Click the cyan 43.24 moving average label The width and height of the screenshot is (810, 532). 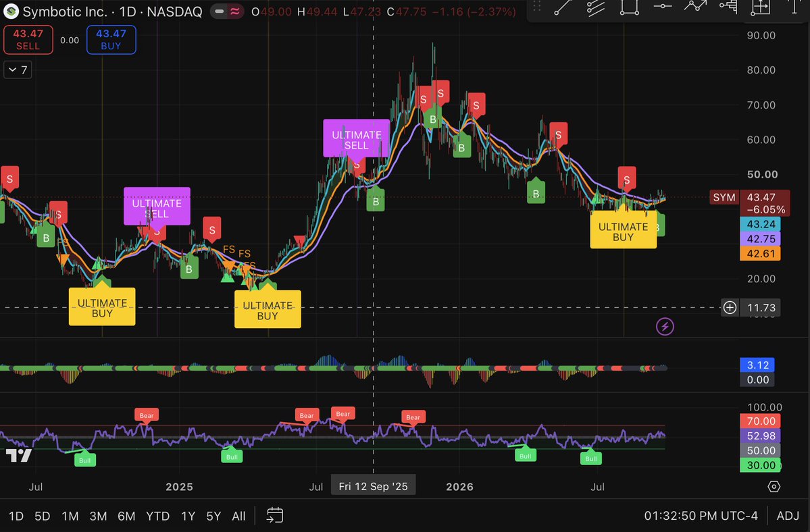(x=760, y=224)
